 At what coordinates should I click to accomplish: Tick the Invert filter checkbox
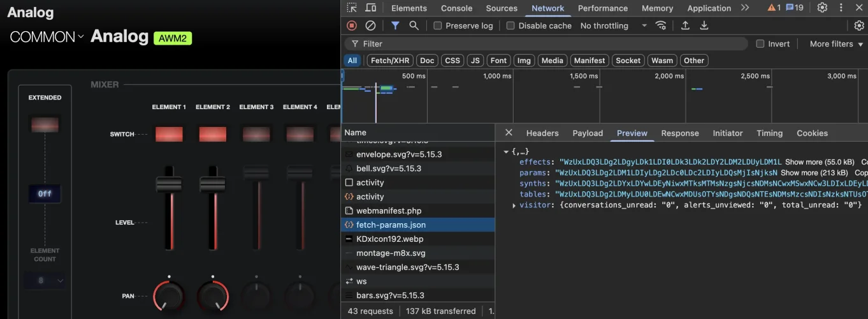[760, 43]
